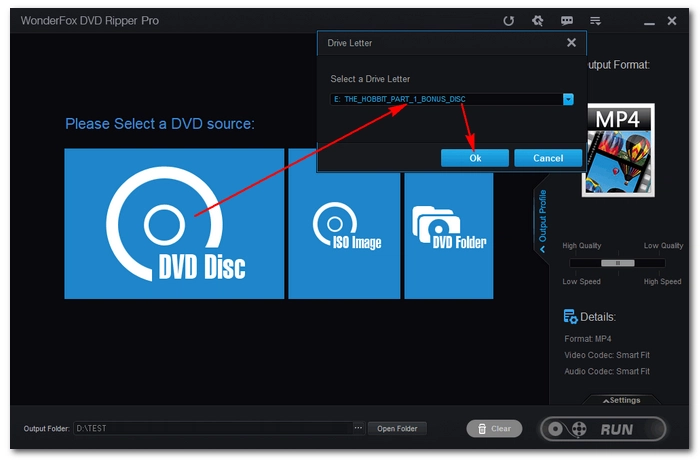Start ripping with RUN button

click(x=603, y=429)
